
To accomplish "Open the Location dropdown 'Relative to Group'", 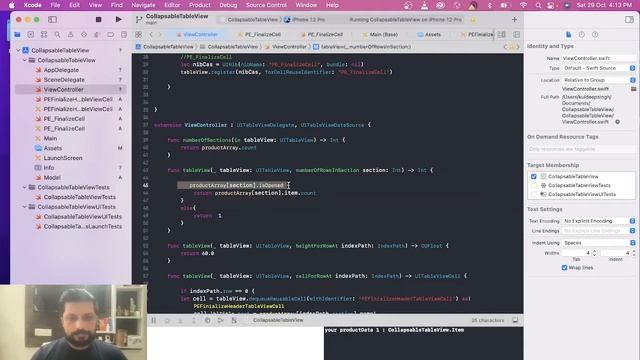I will click(x=599, y=80).
